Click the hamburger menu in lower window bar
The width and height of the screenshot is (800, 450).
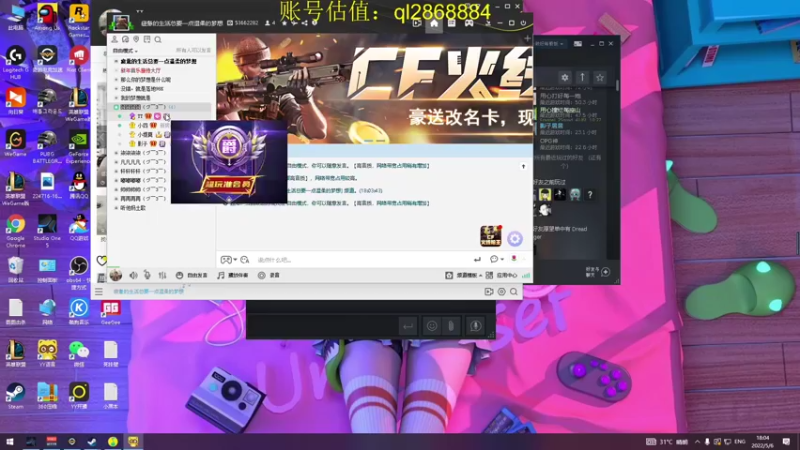[99, 292]
